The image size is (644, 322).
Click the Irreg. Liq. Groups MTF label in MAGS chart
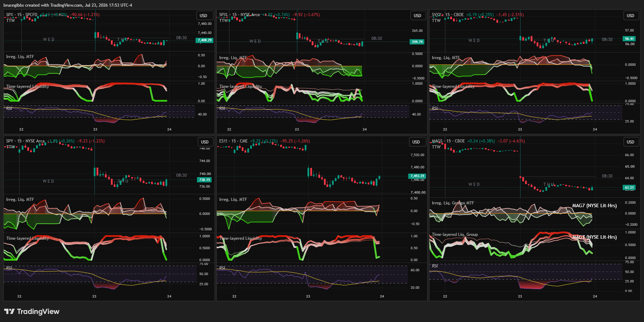pos(453,203)
